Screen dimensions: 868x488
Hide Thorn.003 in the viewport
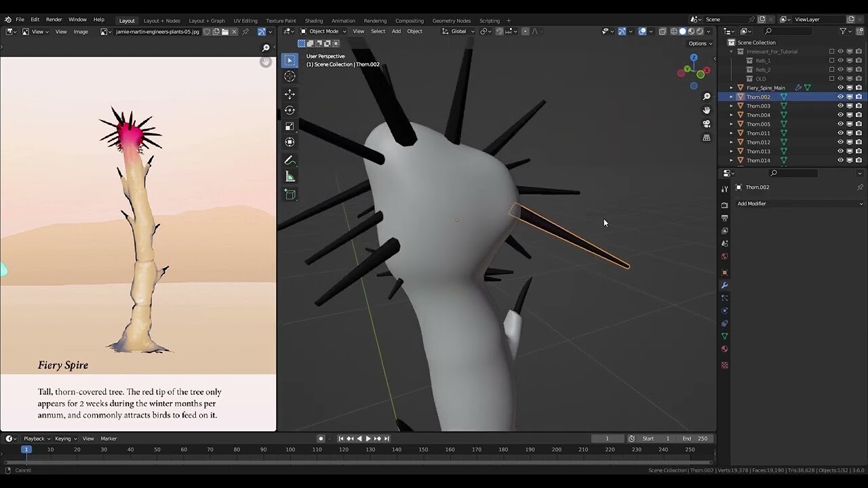pos(840,106)
